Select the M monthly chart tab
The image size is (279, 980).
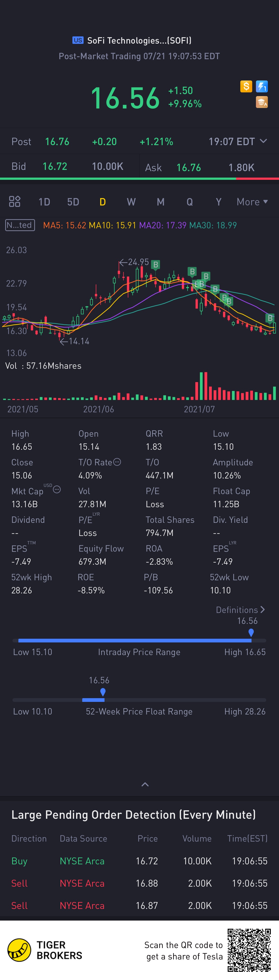[160, 202]
